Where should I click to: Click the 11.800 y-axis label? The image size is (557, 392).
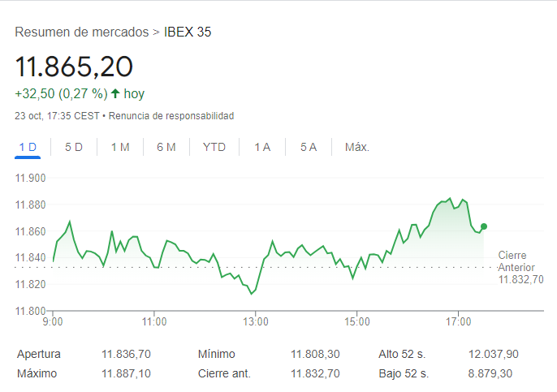tap(30, 311)
